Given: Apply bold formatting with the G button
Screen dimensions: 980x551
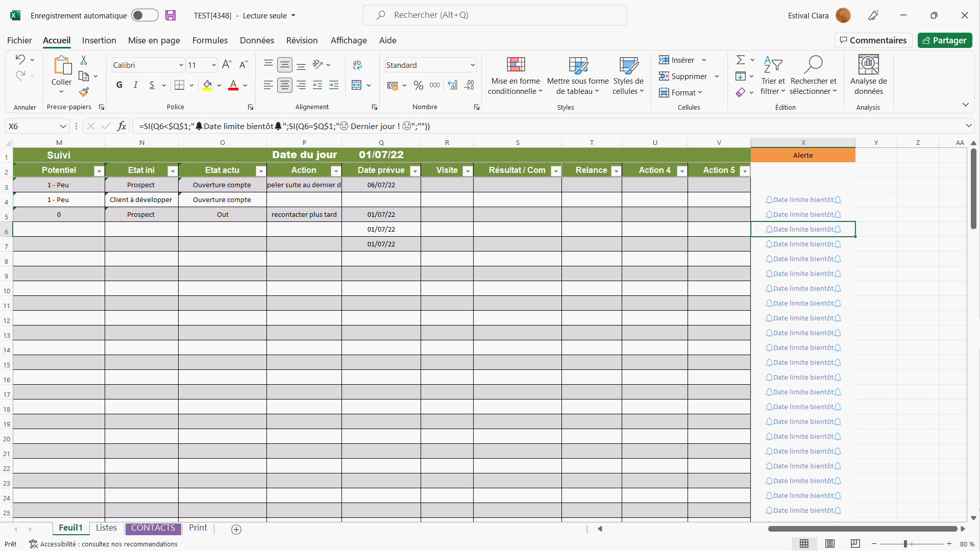Looking at the screenshot, I should coord(119,85).
